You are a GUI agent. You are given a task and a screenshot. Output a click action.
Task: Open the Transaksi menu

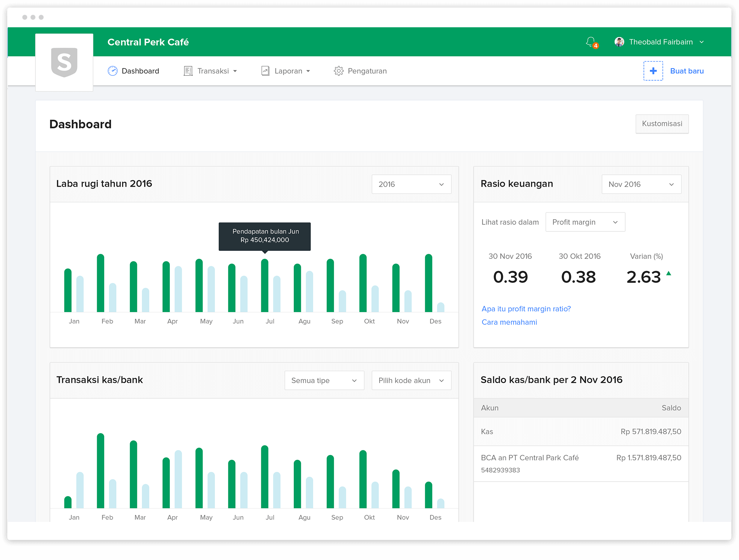pos(211,71)
